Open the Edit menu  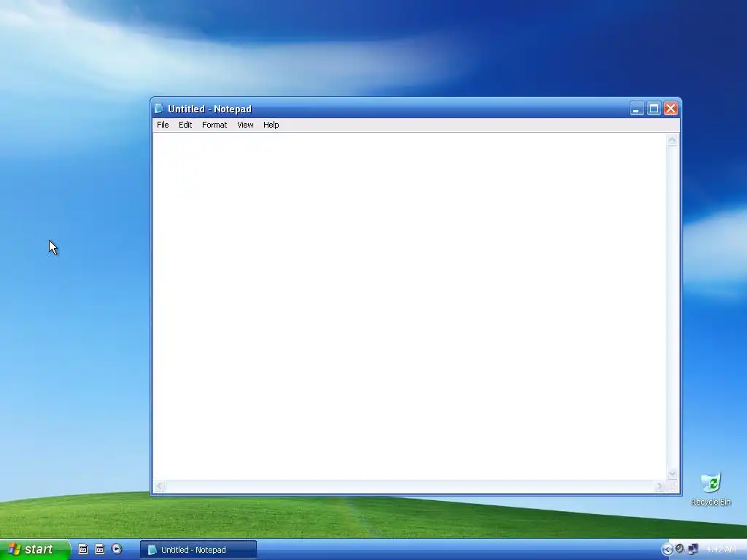click(185, 125)
